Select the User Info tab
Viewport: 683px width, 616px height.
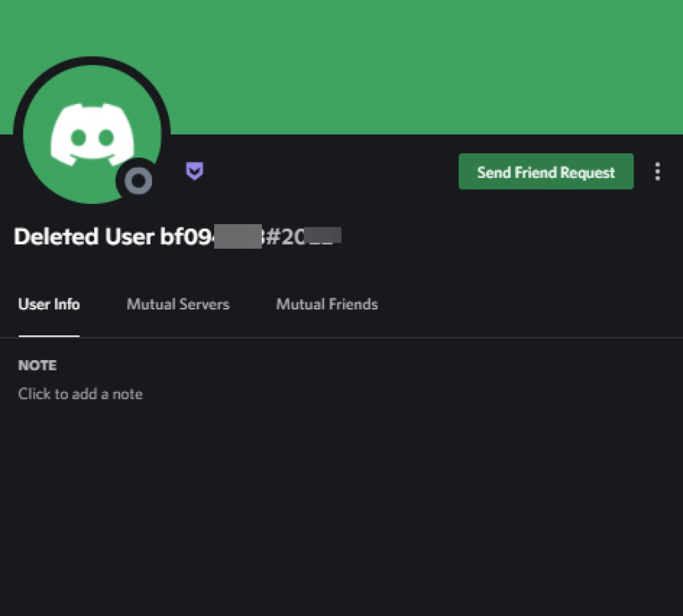[x=49, y=304]
